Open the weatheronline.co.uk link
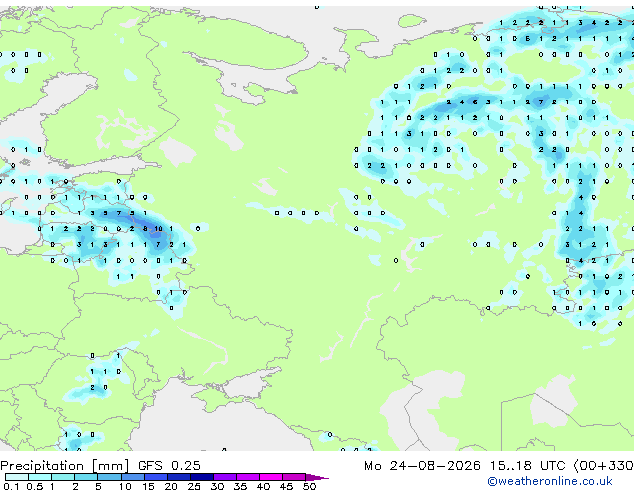The width and height of the screenshot is (634, 490). tap(550, 481)
